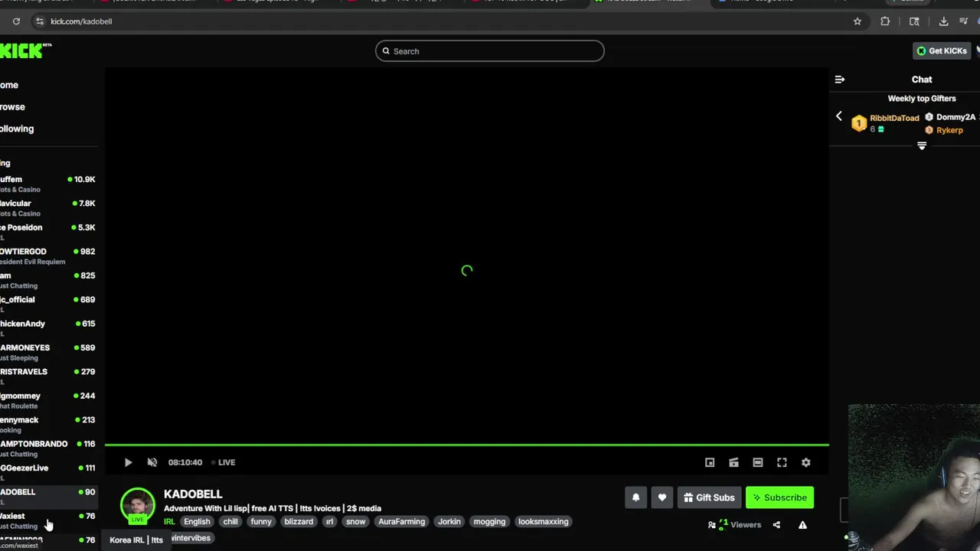Open the GeezerLive channel
The height and width of the screenshot is (551, 980).
point(47,472)
